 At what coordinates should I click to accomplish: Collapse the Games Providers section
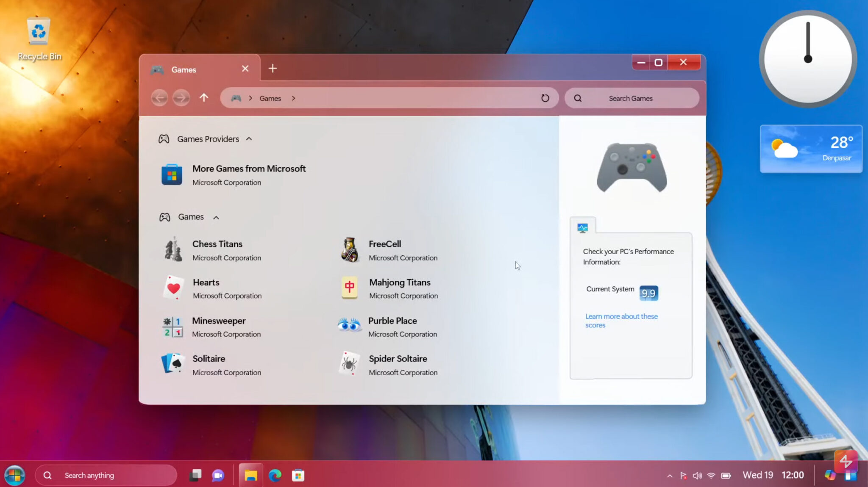[x=249, y=138]
